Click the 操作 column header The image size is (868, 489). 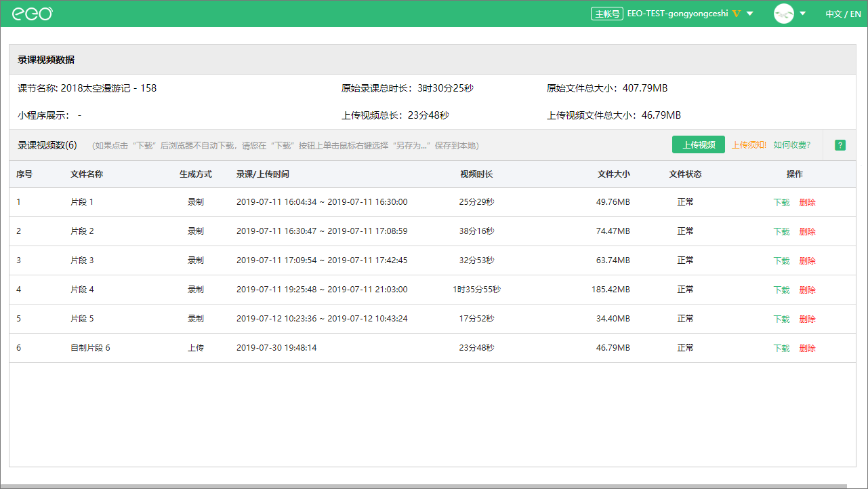click(795, 174)
